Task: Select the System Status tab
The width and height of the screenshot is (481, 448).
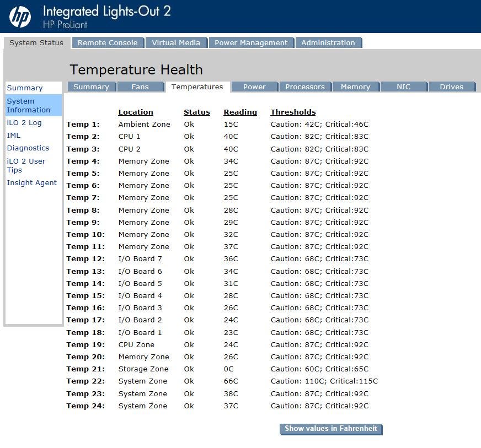Action: point(36,43)
